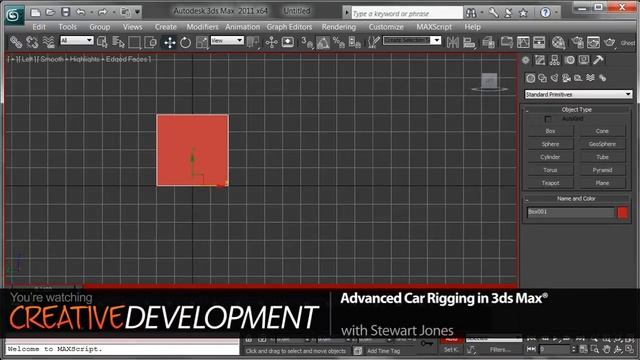Open the Material Editor icon
Image resolution: width=640 pixels, height=360 pixels.
[558, 42]
